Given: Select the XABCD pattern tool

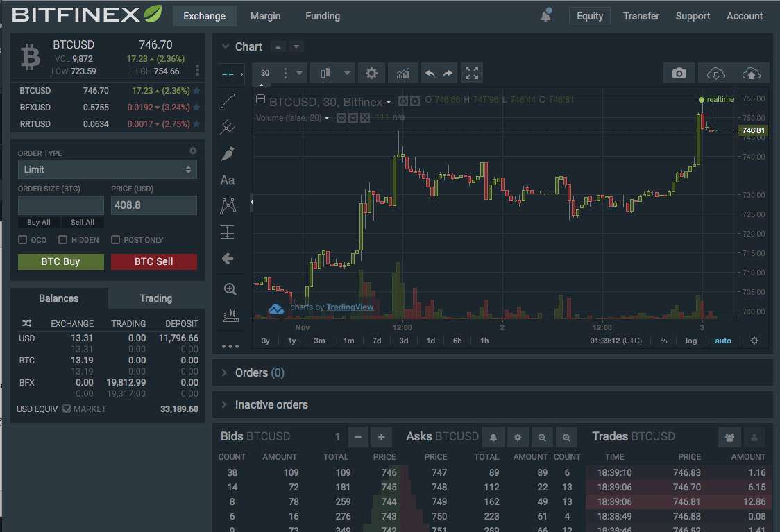Looking at the screenshot, I should [x=228, y=206].
